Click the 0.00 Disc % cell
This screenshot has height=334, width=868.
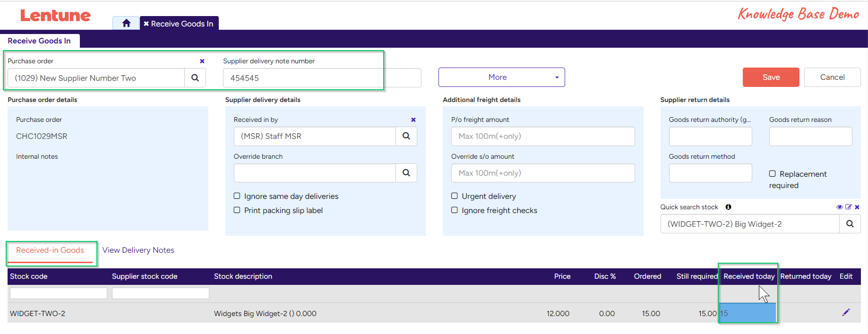click(607, 314)
